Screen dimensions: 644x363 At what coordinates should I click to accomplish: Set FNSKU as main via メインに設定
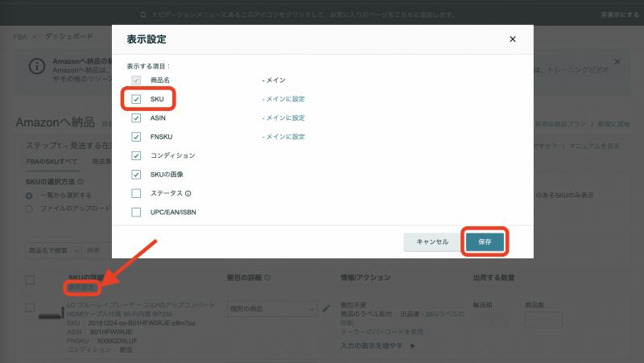tap(285, 137)
